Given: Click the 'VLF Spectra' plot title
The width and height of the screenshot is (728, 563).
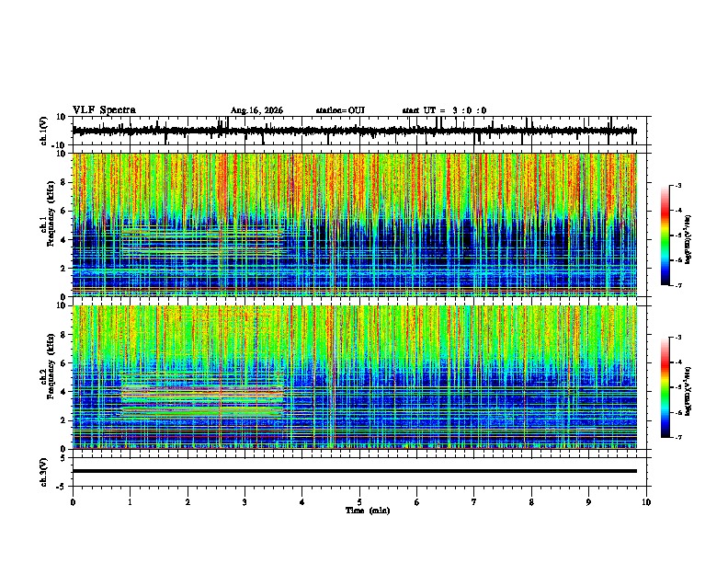Looking at the screenshot, I should tap(104, 110).
